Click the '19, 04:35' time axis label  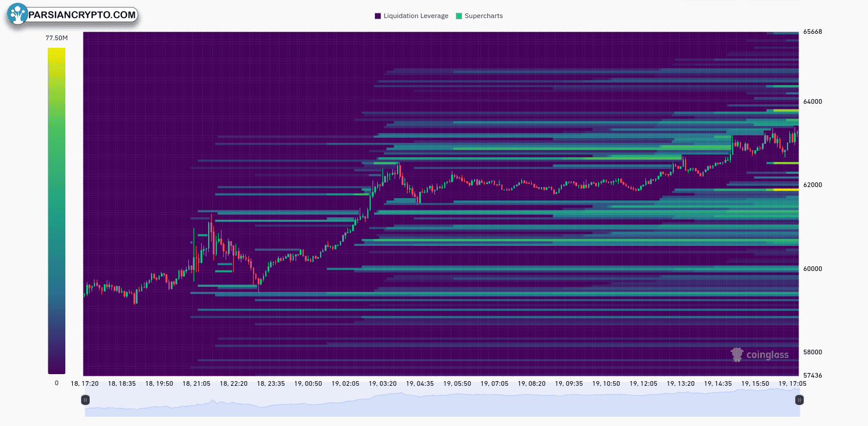click(420, 383)
